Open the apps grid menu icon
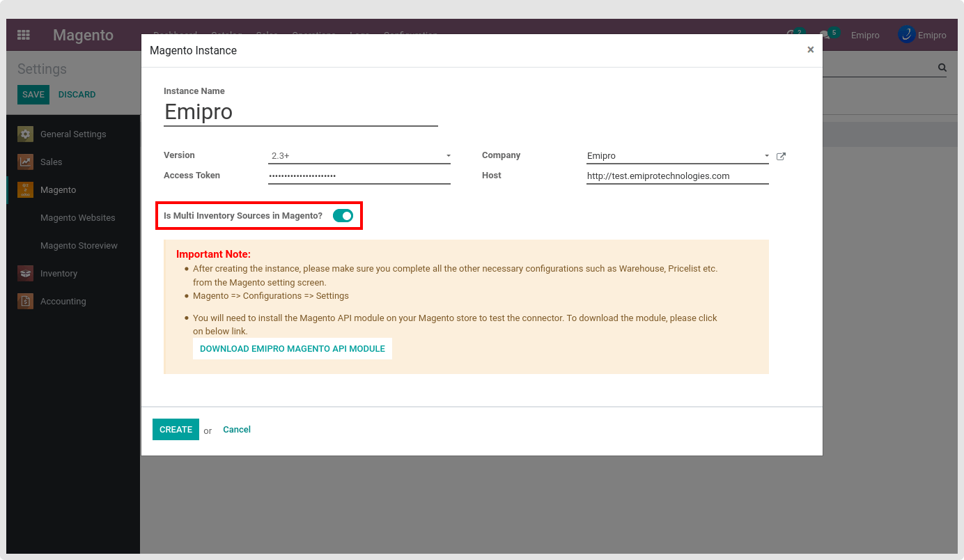This screenshot has height=560, width=964. point(24,35)
